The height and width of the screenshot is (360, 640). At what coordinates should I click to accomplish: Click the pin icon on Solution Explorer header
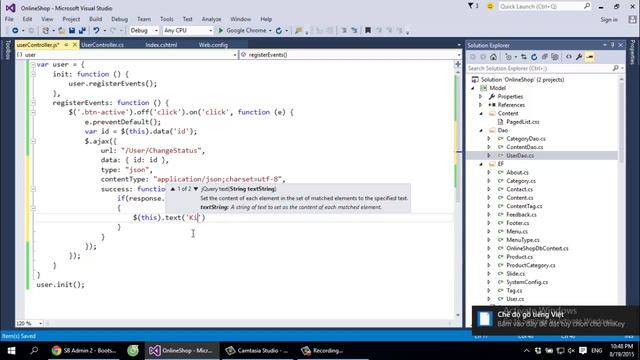(613, 45)
